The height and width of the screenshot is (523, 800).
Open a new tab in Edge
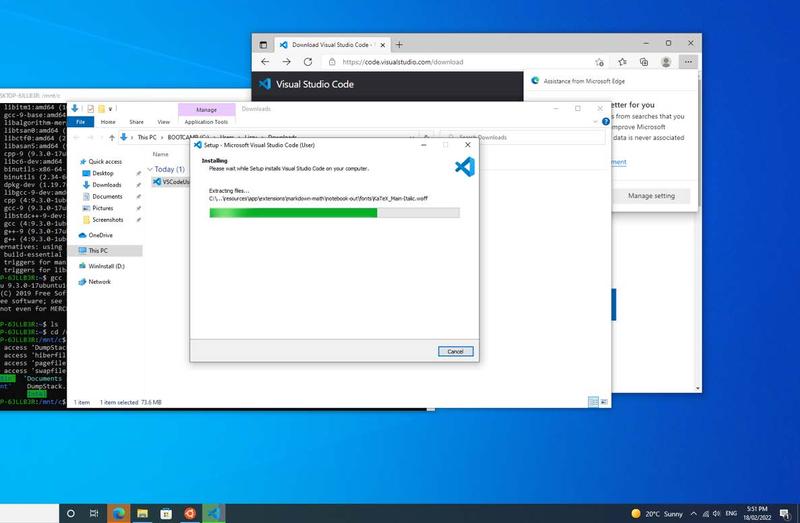pyautogui.click(x=399, y=45)
